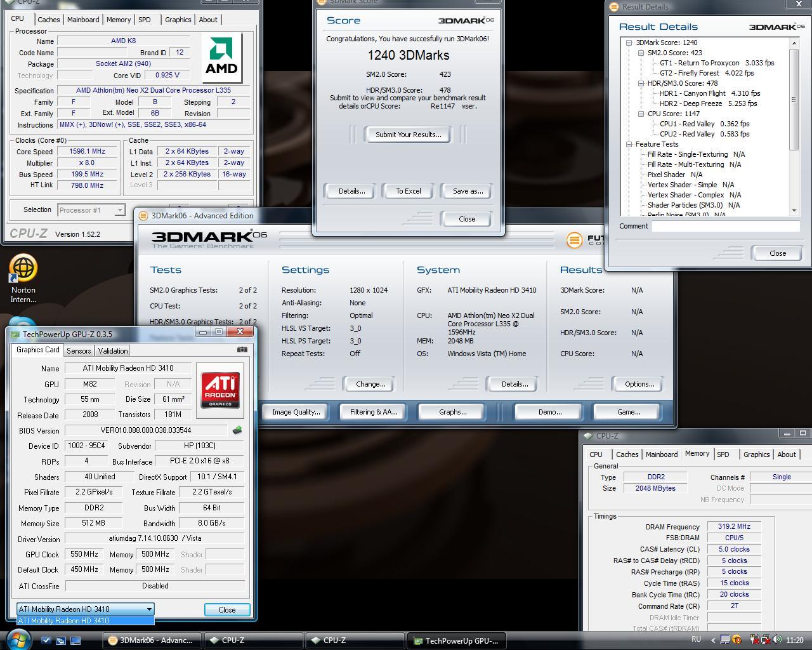The image size is (812, 650).
Task: Click Save as... button in Score window
Action: [x=468, y=191]
